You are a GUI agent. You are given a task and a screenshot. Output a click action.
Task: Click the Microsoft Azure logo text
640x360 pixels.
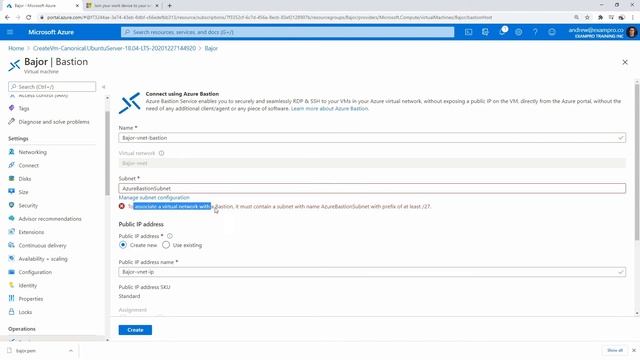click(51, 32)
